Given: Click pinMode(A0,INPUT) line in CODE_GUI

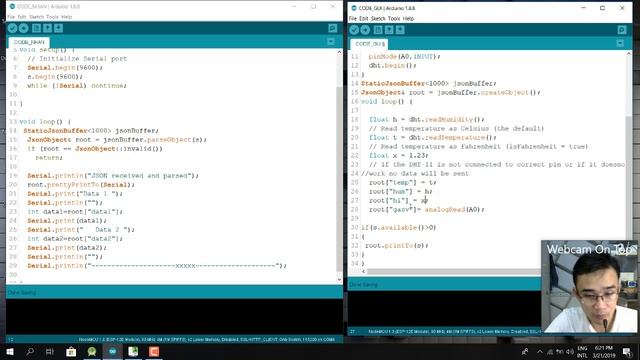Looking at the screenshot, I should (x=404, y=56).
